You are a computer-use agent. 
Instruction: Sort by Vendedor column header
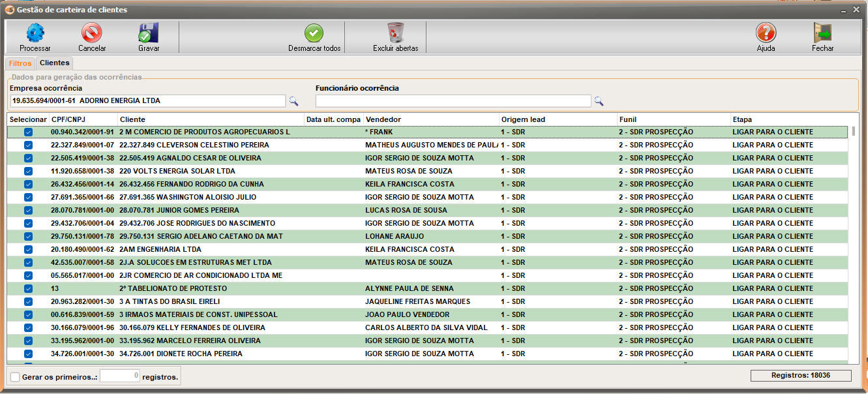[x=430, y=119]
